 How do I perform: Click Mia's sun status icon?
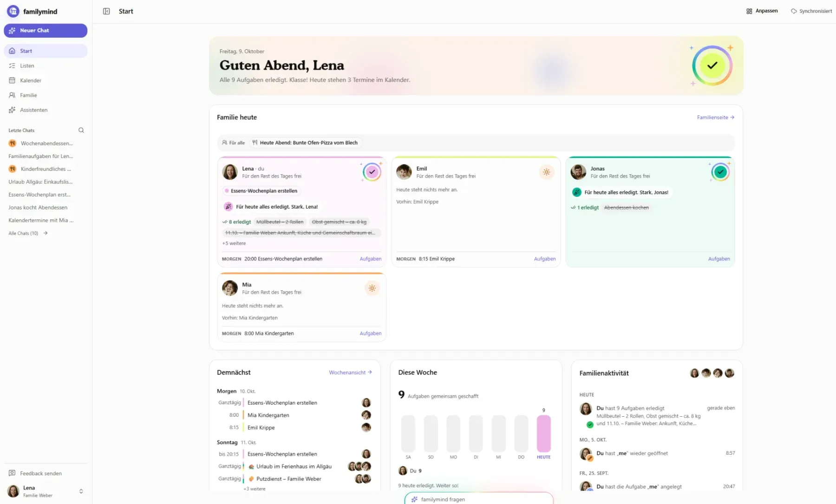(x=372, y=288)
